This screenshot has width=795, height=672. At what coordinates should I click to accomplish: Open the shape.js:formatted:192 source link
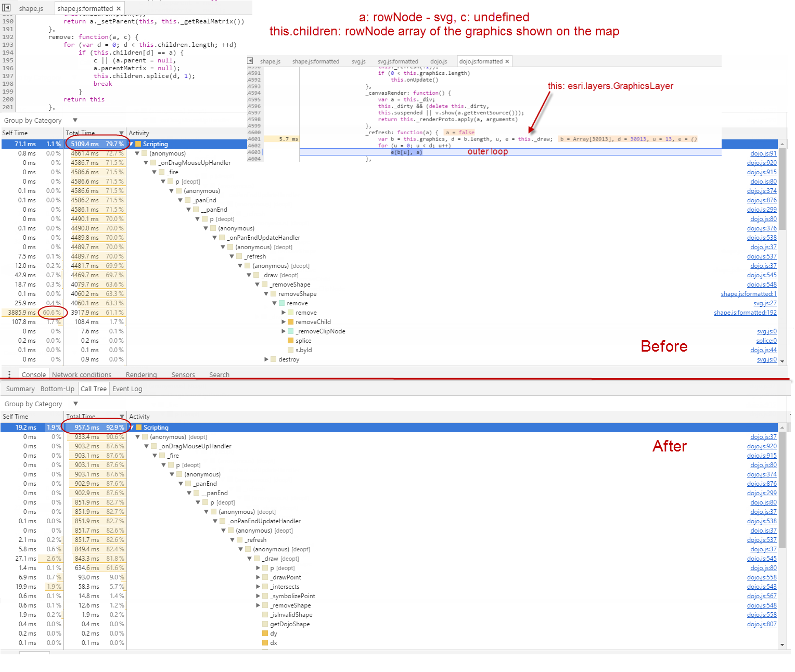point(745,313)
